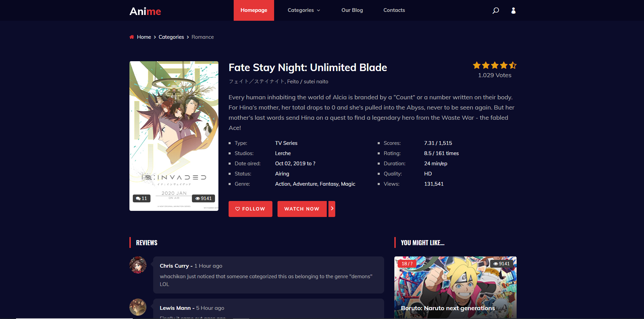This screenshot has width=644, height=319.
Task: Click the Airing status value
Action: [x=282, y=174]
